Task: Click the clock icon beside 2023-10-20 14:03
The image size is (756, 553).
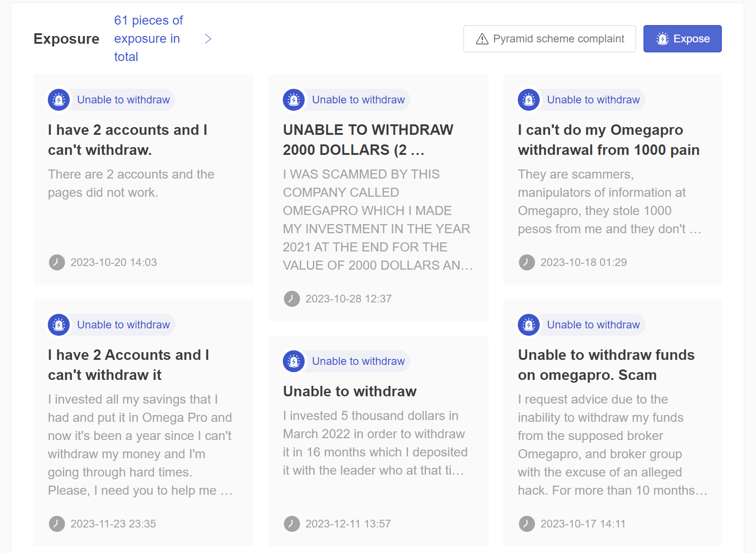Action: [x=57, y=262]
